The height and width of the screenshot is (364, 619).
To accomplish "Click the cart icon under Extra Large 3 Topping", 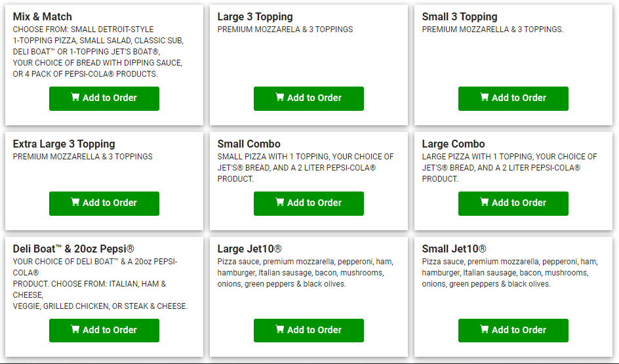I will coord(75,202).
